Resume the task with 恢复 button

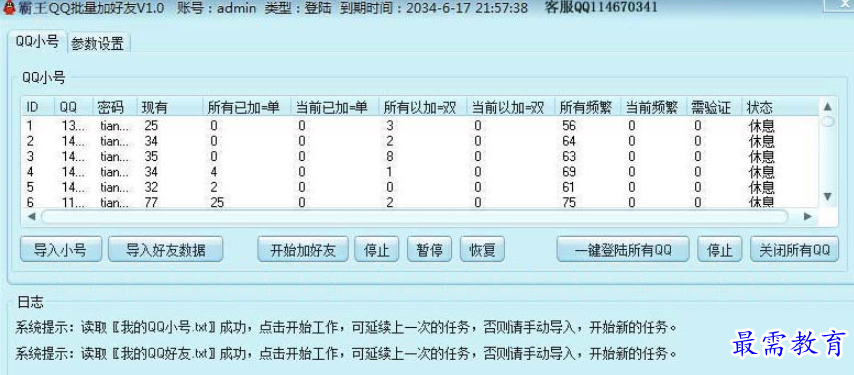482,250
